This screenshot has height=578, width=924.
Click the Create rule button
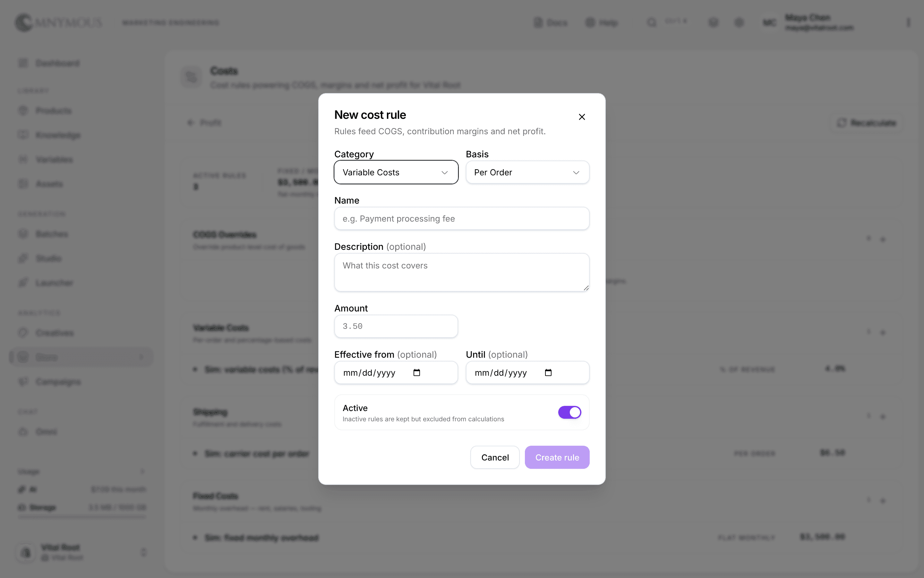pyautogui.click(x=557, y=458)
